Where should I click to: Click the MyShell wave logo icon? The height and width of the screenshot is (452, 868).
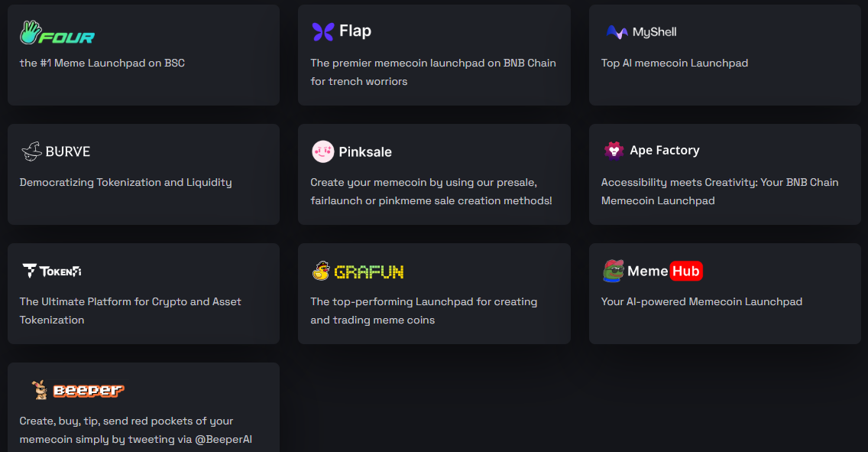pyautogui.click(x=617, y=32)
